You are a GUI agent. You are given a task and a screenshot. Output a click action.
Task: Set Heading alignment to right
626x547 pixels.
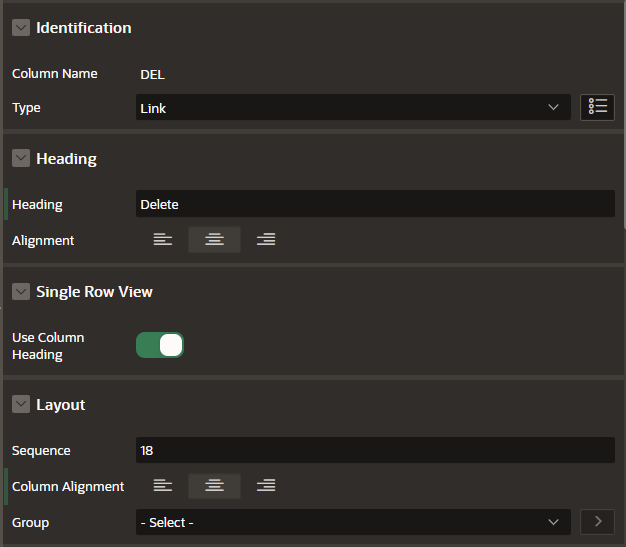coord(266,240)
